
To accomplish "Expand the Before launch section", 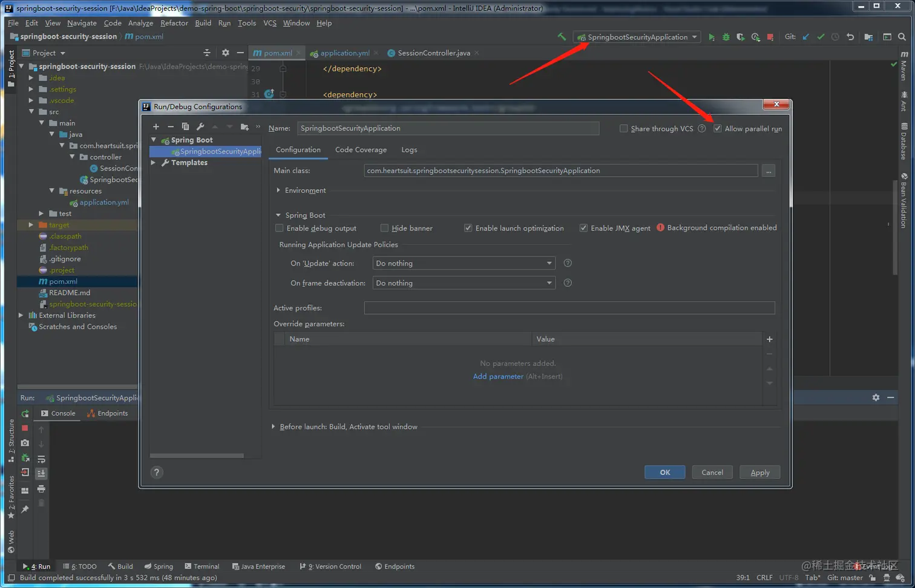I will (x=274, y=427).
